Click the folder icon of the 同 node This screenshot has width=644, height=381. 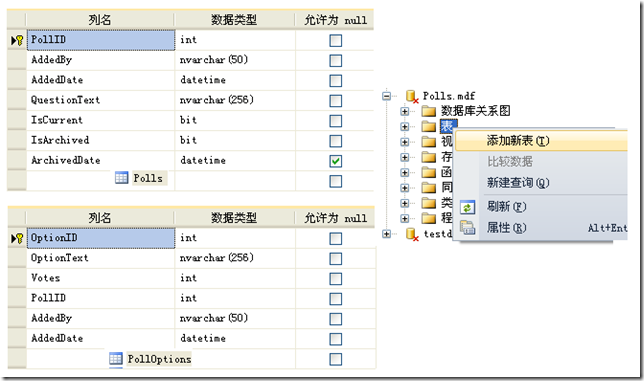coord(428,188)
